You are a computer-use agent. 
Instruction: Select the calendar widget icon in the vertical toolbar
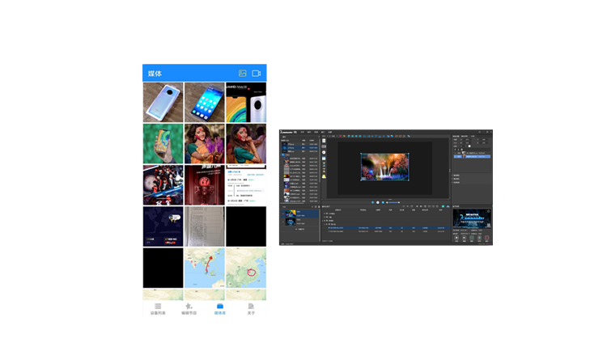(324, 159)
